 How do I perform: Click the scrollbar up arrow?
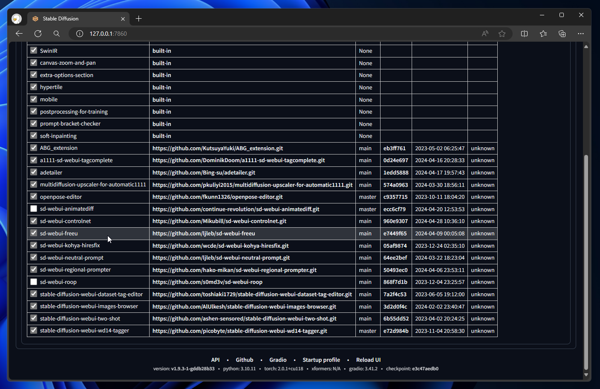pos(586,47)
